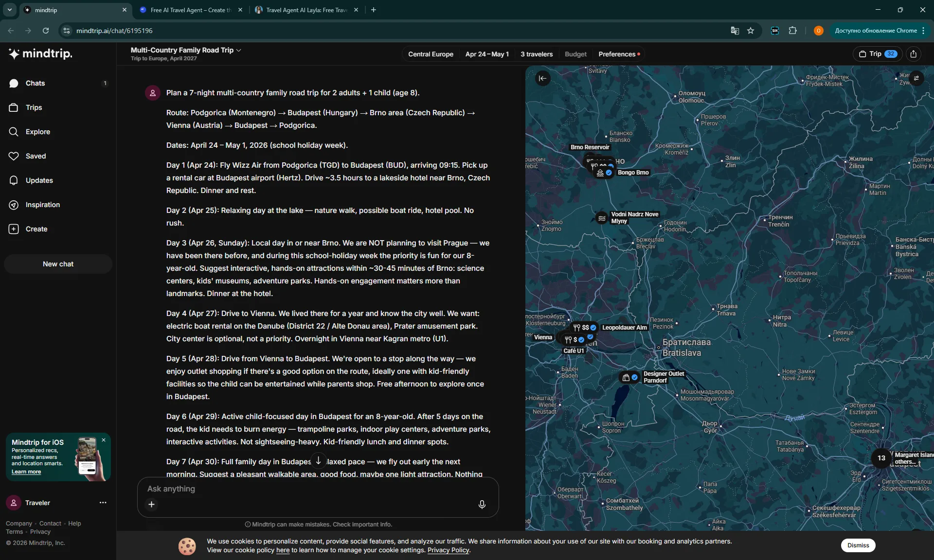This screenshot has height=560, width=934.
Task: Open Chrome profile avatar
Action: [818, 31]
